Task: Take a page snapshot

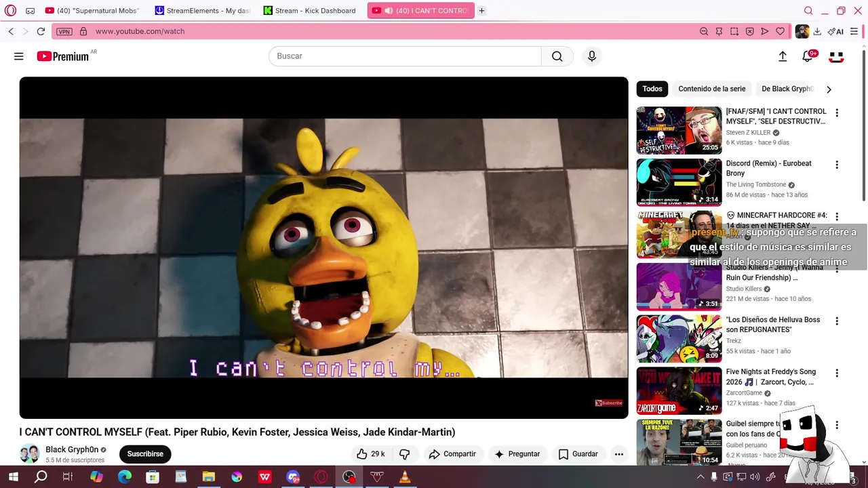Action: [734, 31]
